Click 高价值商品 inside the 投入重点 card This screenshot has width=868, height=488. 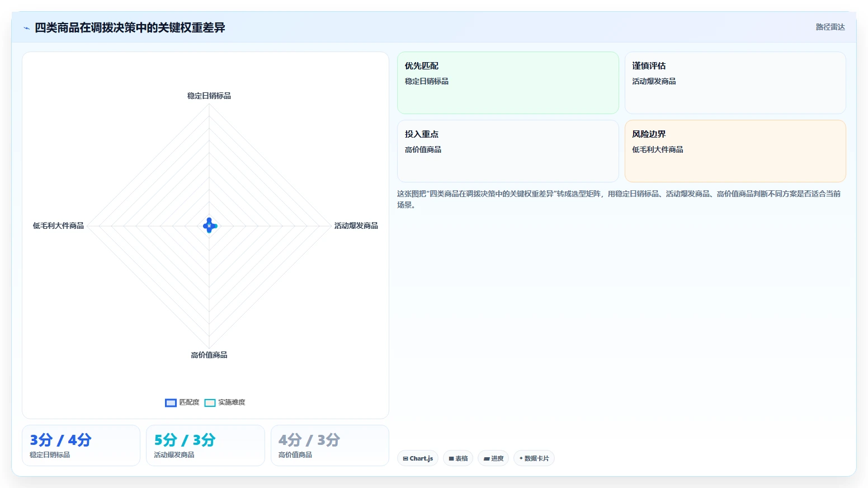point(423,149)
